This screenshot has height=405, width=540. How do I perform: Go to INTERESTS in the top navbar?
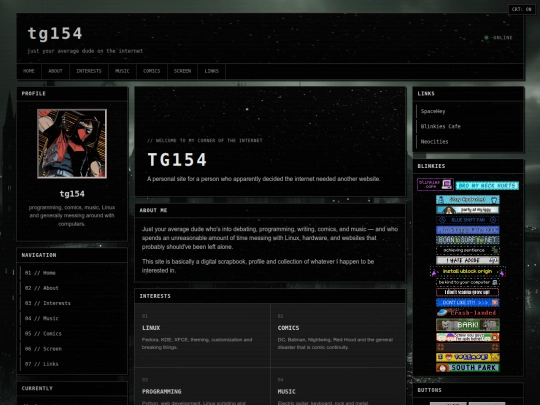[x=89, y=71]
